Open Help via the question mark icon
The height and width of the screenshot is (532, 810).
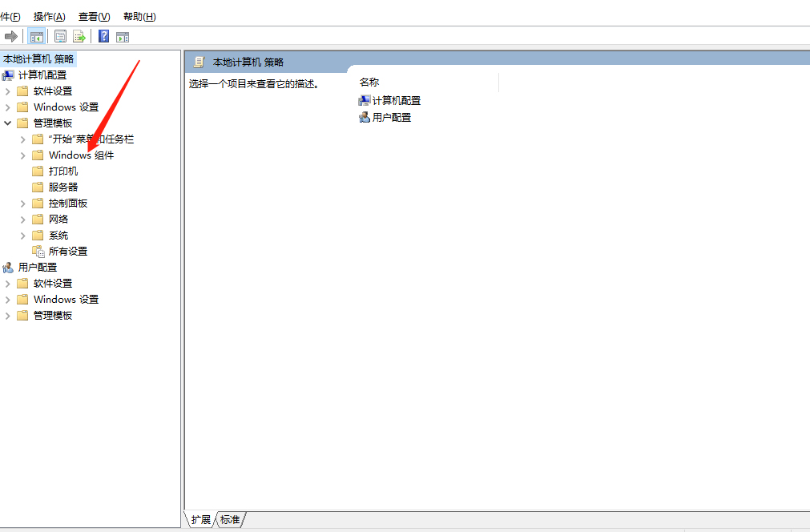point(104,36)
